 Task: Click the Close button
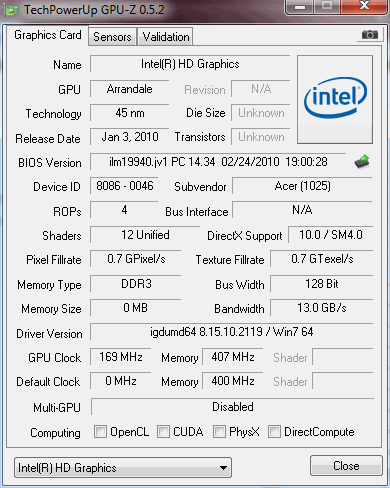click(x=346, y=466)
